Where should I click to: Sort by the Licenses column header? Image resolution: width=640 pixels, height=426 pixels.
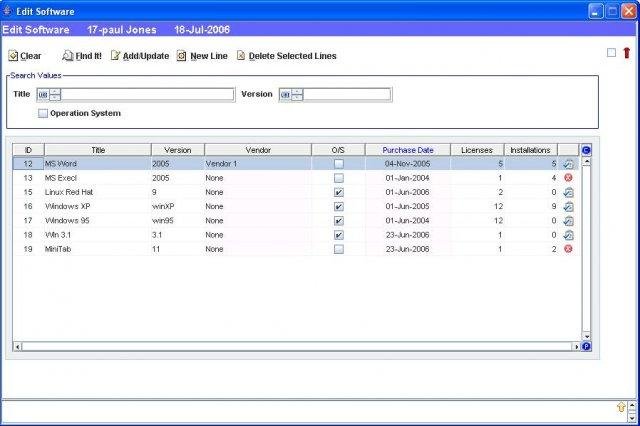[477, 150]
